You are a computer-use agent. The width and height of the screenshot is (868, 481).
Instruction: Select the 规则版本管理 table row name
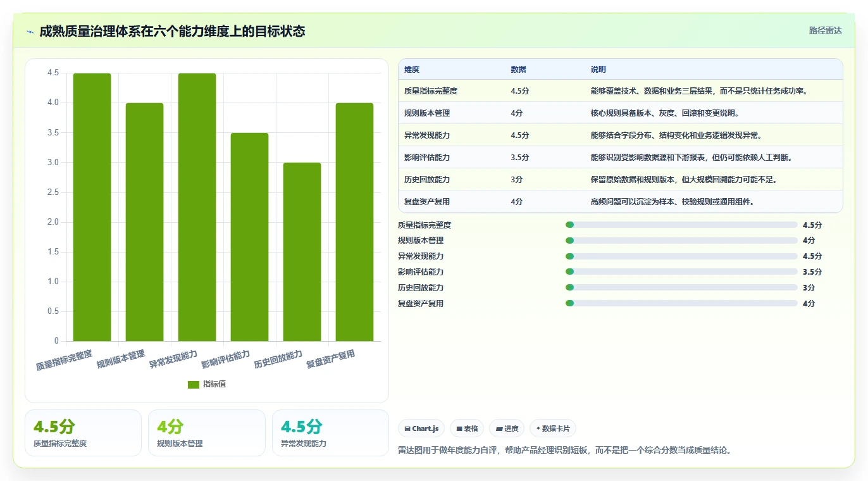point(427,113)
